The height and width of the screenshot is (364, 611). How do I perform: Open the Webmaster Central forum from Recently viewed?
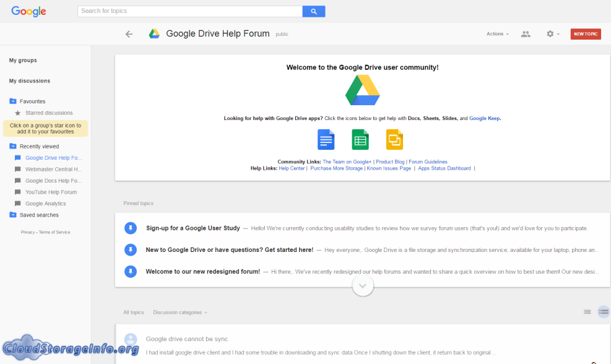pyautogui.click(x=52, y=169)
